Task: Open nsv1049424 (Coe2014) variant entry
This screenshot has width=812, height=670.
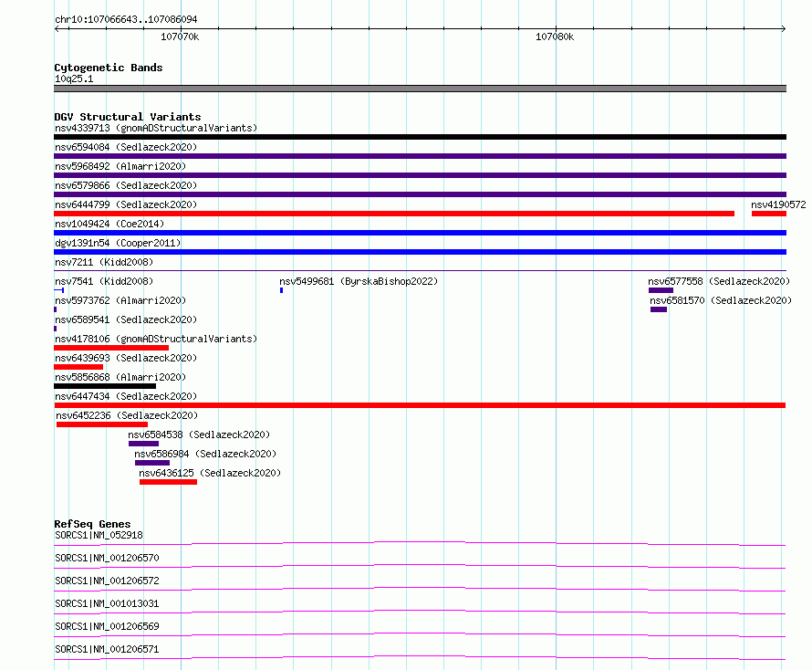Action: click(x=109, y=224)
